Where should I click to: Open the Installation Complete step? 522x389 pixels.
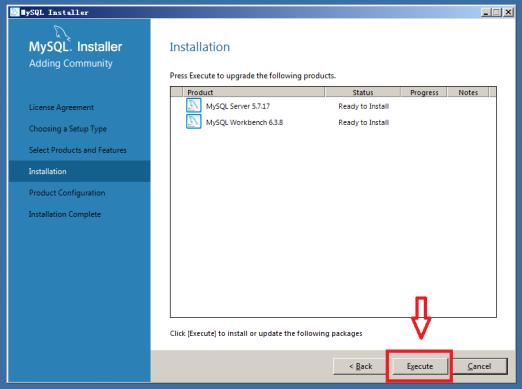coord(65,214)
